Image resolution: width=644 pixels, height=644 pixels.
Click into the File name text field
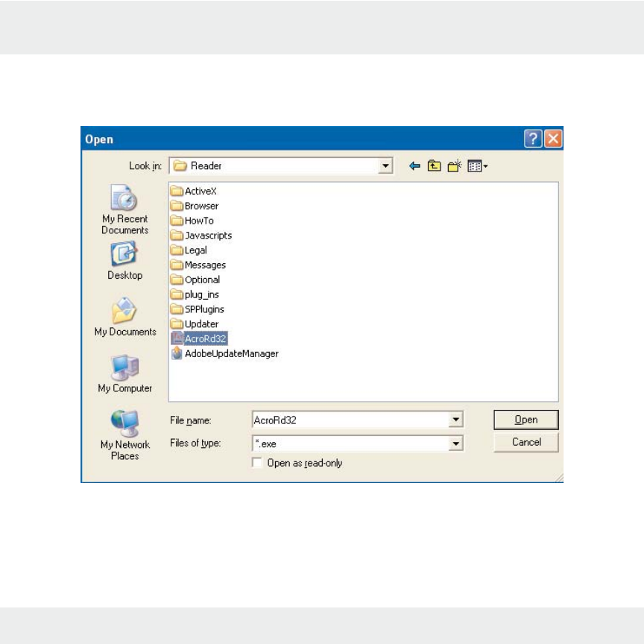[x=351, y=420]
